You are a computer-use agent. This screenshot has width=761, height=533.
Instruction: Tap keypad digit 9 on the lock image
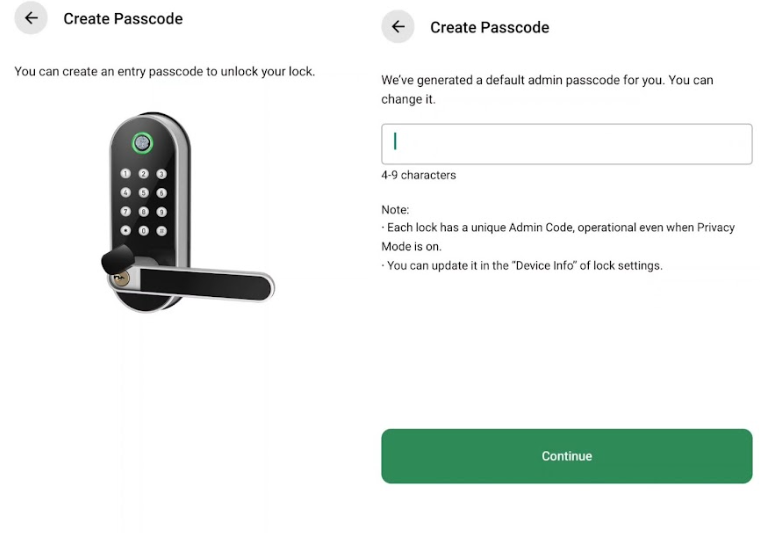click(162, 212)
